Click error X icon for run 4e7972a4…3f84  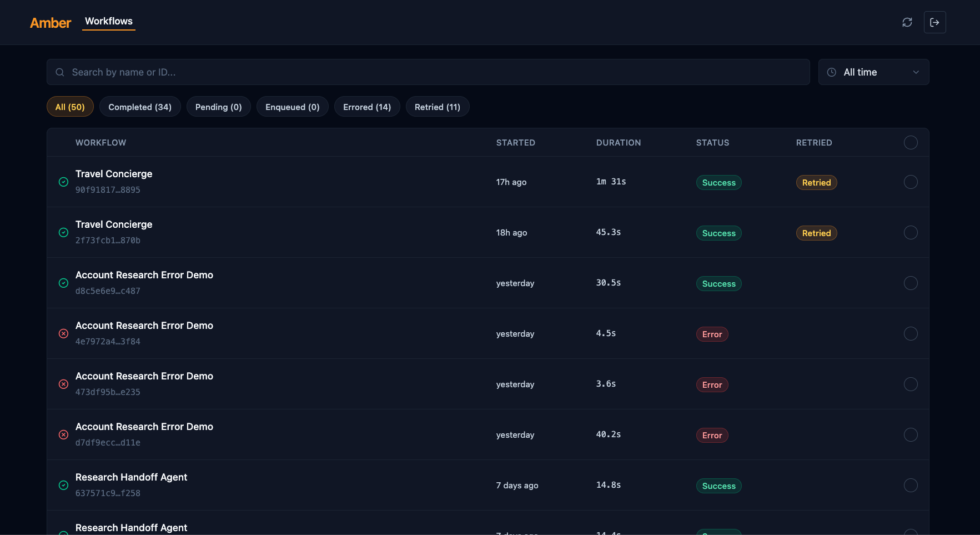[64, 333]
